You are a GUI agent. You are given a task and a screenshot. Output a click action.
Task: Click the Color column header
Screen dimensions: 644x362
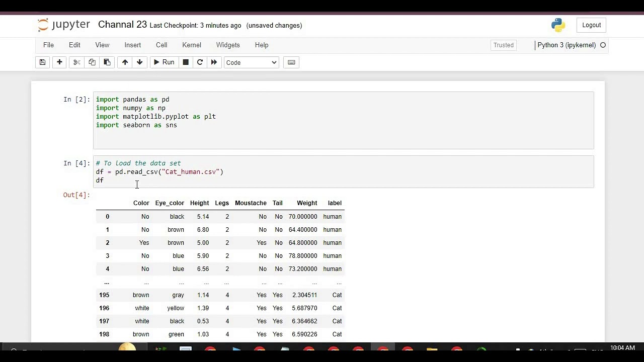pyautogui.click(x=141, y=203)
